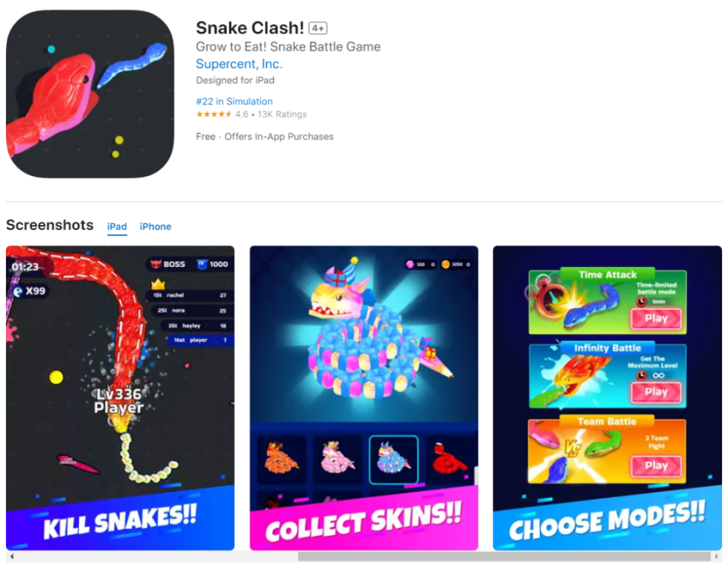The image size is (728, 571).
Task: Open the Kill Snakes screenshot
Action: coord(121,398)
